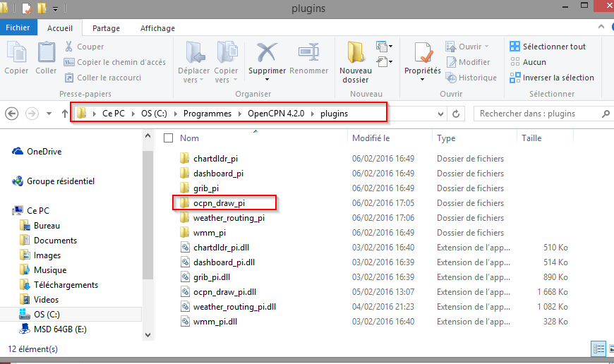
Task: Open the Fichier menu
Action: pyautogui.click(x=18, y=28)
